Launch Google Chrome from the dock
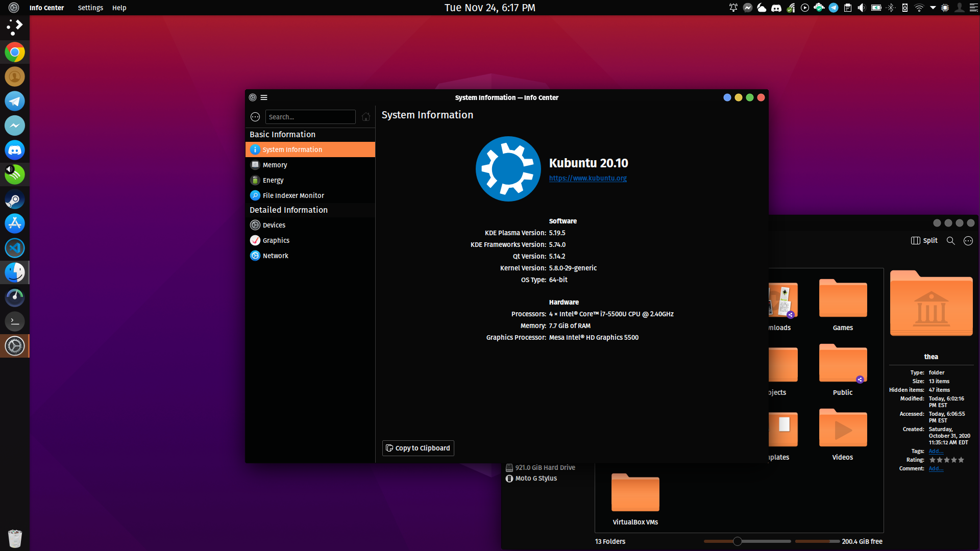Image resolution: width=980 pixels, height=551 pixels. coord(15,52)
